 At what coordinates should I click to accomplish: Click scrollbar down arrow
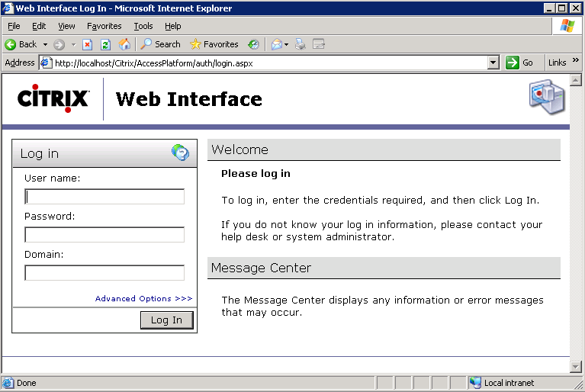tap(576, 367)
